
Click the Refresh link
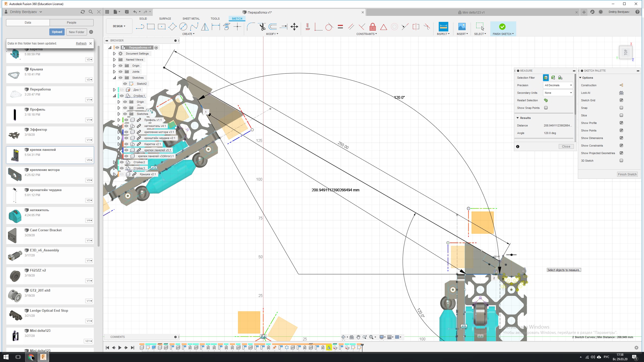point(81,43)
